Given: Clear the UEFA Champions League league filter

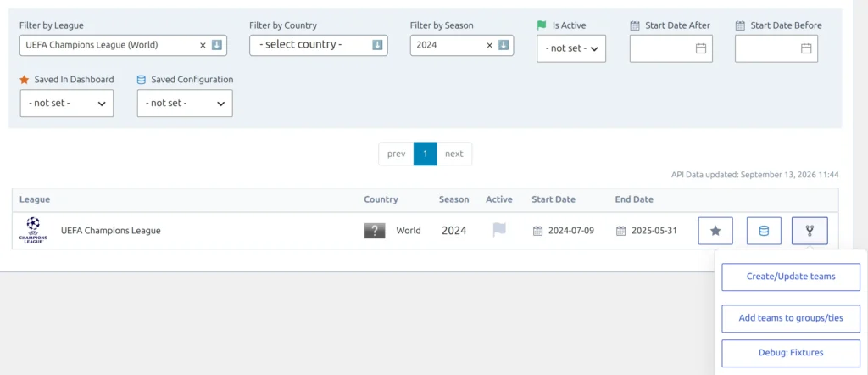Looking at the screenshot, I should point(203,46).
